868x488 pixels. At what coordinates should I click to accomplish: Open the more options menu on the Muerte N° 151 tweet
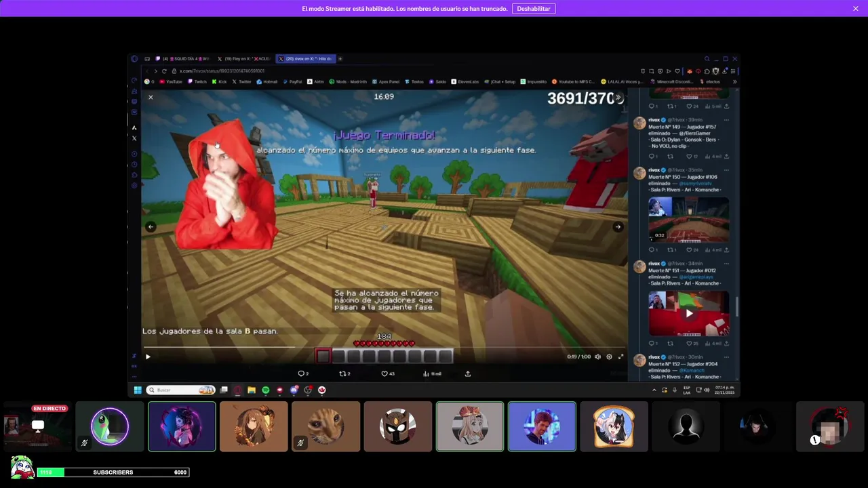click(x=726, y=264)
